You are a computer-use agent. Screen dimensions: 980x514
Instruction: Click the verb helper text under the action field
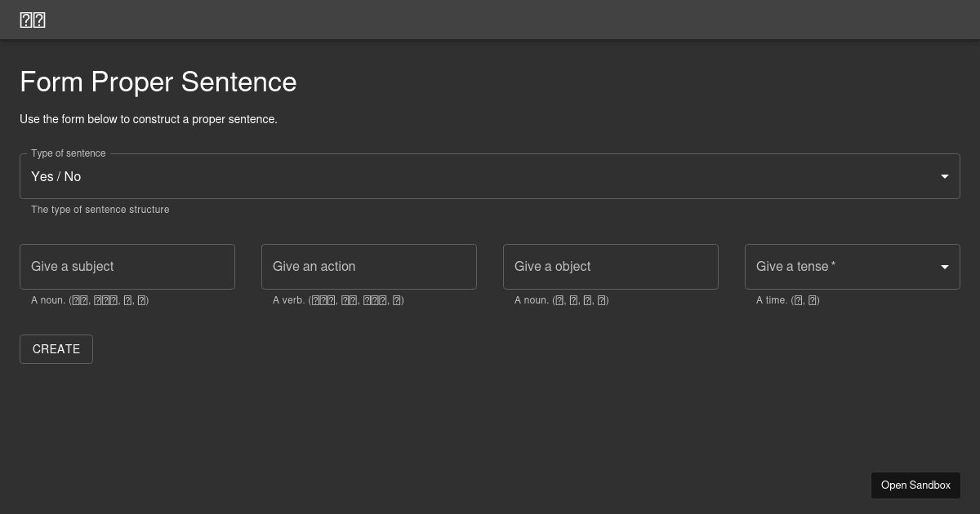pyautogui.click(x=338, y=300)
